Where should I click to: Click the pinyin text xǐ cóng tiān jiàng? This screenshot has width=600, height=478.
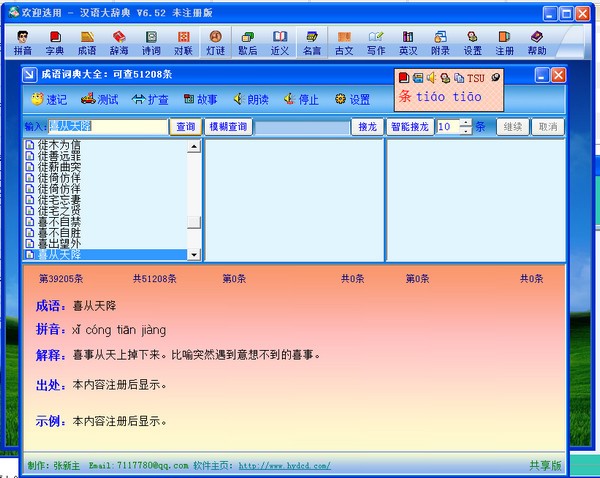click(119, 330)
